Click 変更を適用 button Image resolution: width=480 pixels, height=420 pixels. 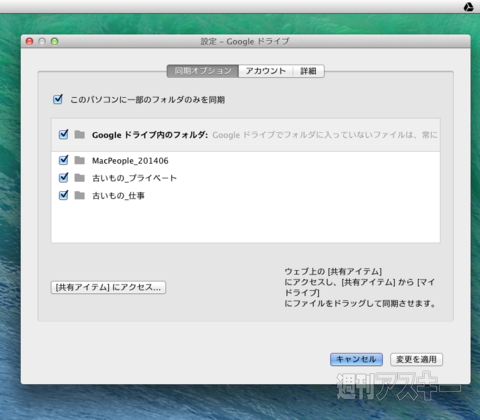[416, 359]
